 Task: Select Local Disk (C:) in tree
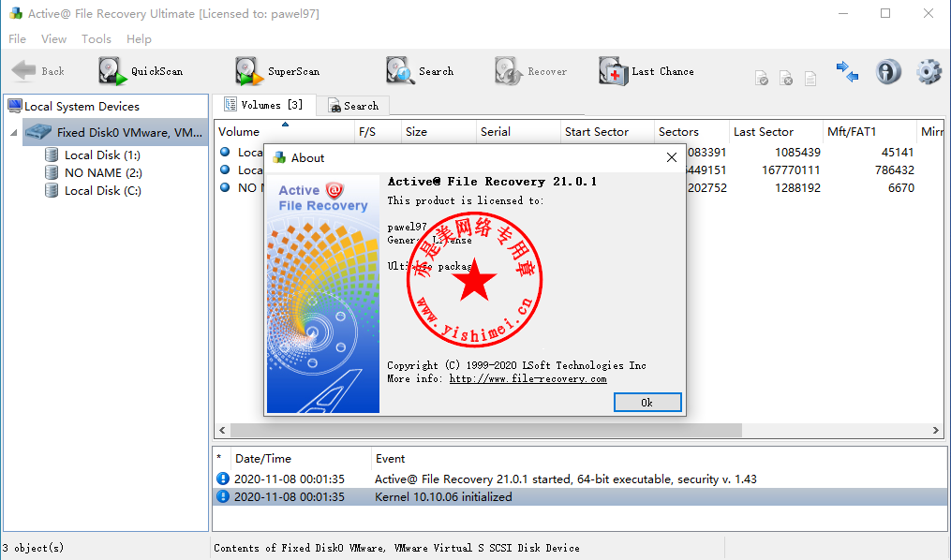tap(103, 190)
